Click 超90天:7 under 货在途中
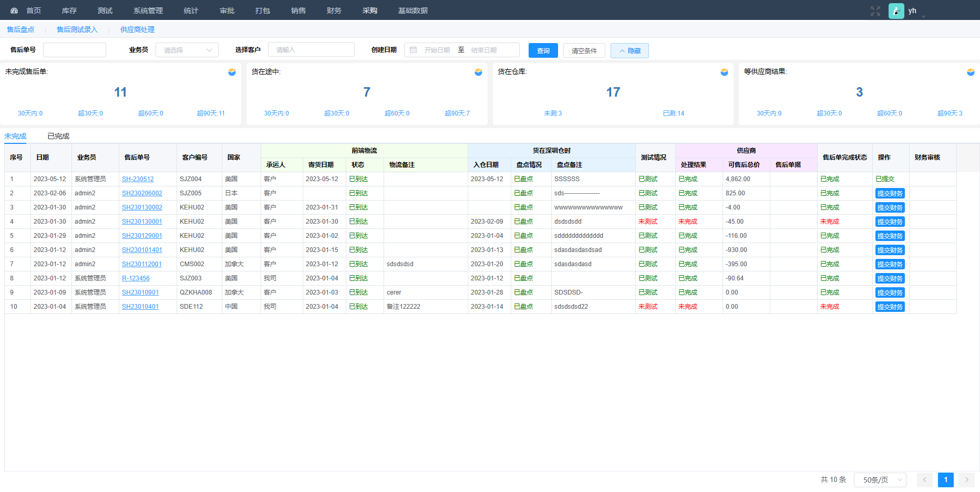The width and height of the screenshot is (980, 492). (x=457, y=113)
